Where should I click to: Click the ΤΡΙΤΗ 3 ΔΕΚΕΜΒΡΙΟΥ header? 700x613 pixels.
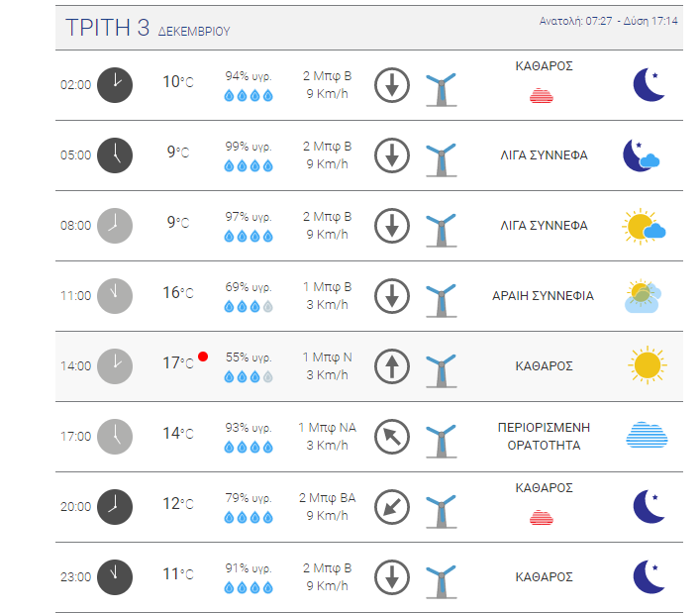coord(148,28)
